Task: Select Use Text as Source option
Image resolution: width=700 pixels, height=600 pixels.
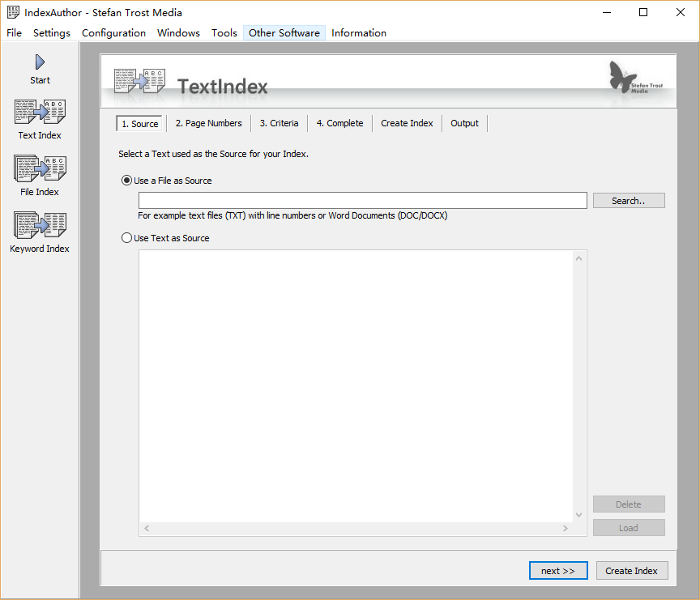Action: point(126,238)
